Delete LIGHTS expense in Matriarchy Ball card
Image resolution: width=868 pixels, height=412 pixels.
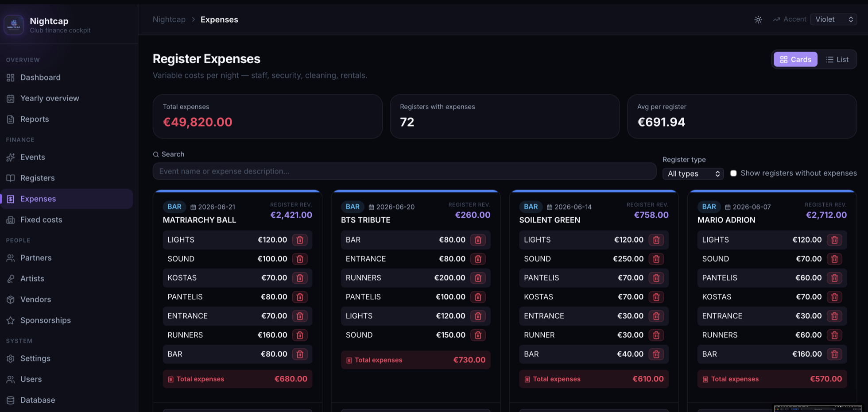click(300, 240)
